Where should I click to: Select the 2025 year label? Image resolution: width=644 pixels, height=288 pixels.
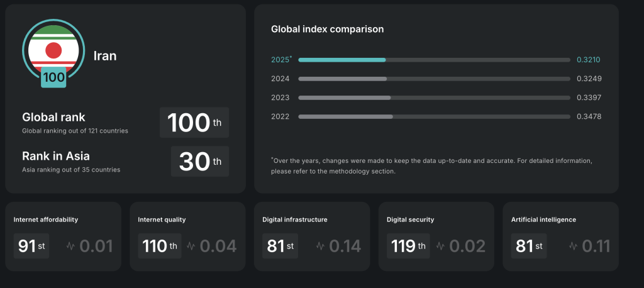(x=280, y=60)
